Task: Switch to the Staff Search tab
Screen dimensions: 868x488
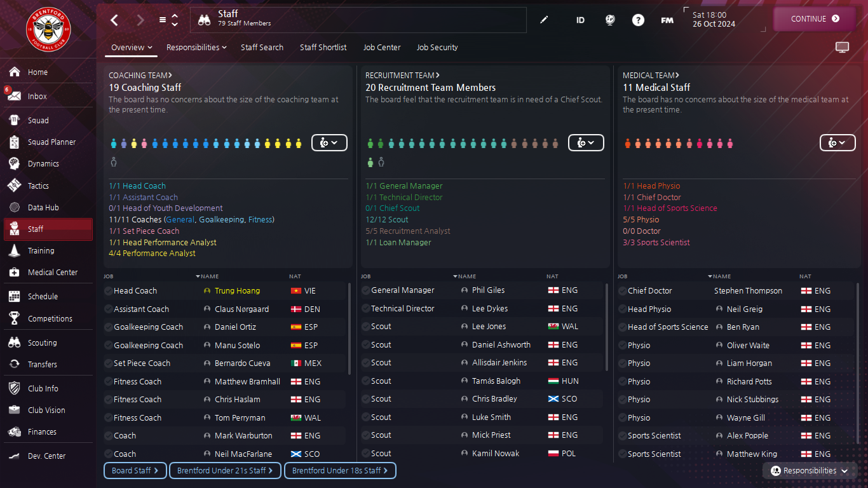Action: coord(262,48)
